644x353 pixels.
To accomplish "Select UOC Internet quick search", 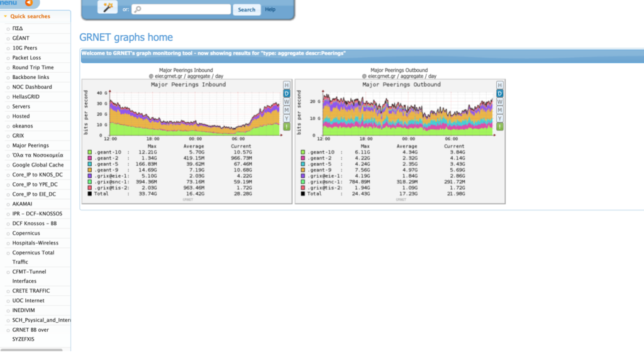I will click(28, 300).
